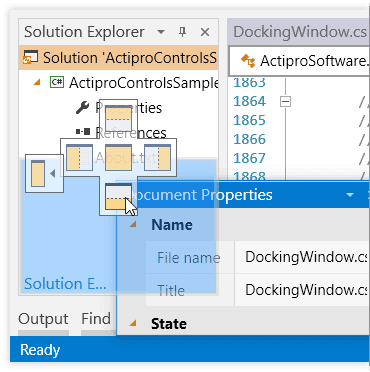370x372 pixels.
Task: Collapse the ActiproControlsSample project node
Action: (37, 82)
